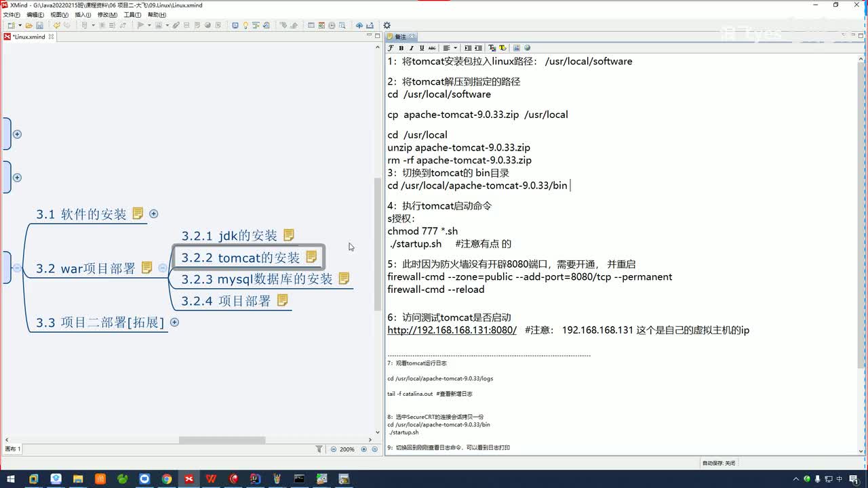Toggle bold formatting in notes toolbar

tap(401, 48)
